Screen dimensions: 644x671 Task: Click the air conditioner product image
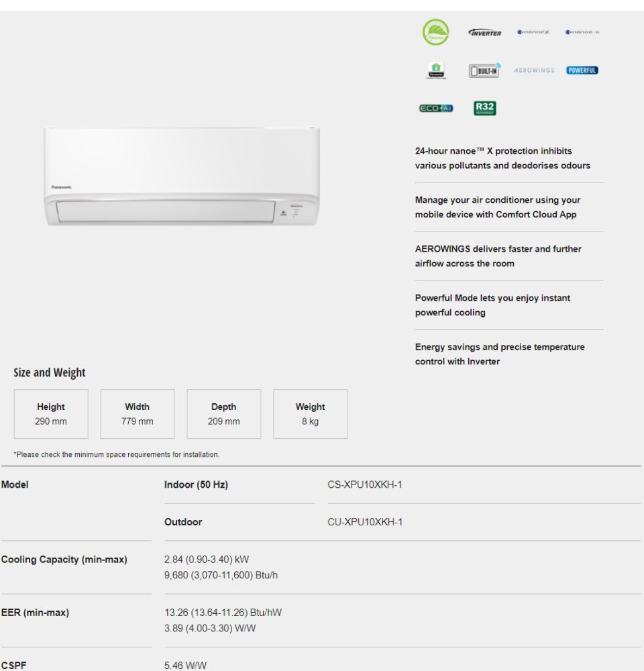[182, 176]
